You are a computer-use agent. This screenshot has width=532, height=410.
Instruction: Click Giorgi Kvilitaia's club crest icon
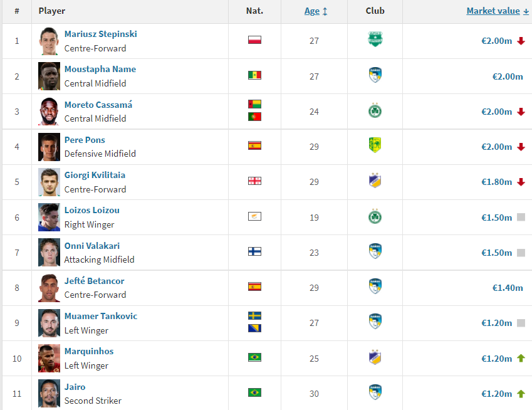(375, 181)
